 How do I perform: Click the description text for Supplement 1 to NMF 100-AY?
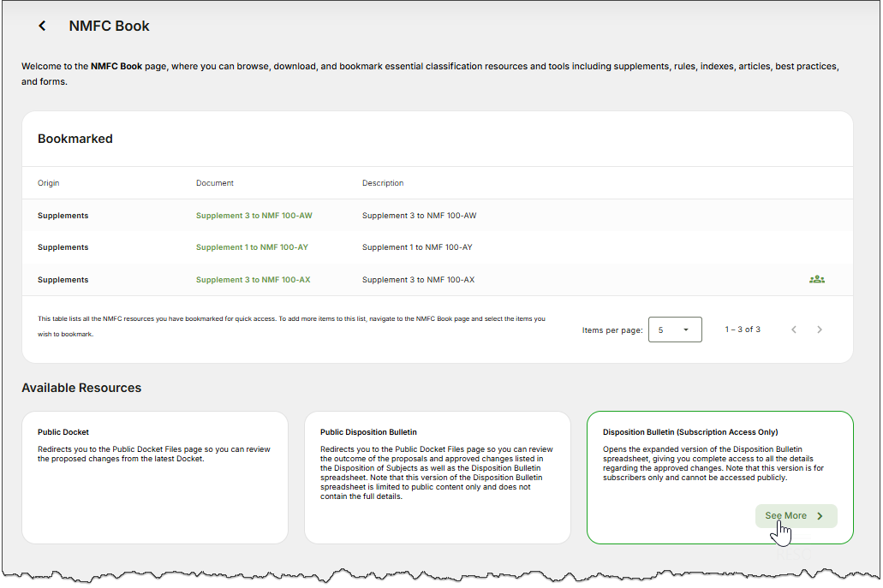[417, 247]
